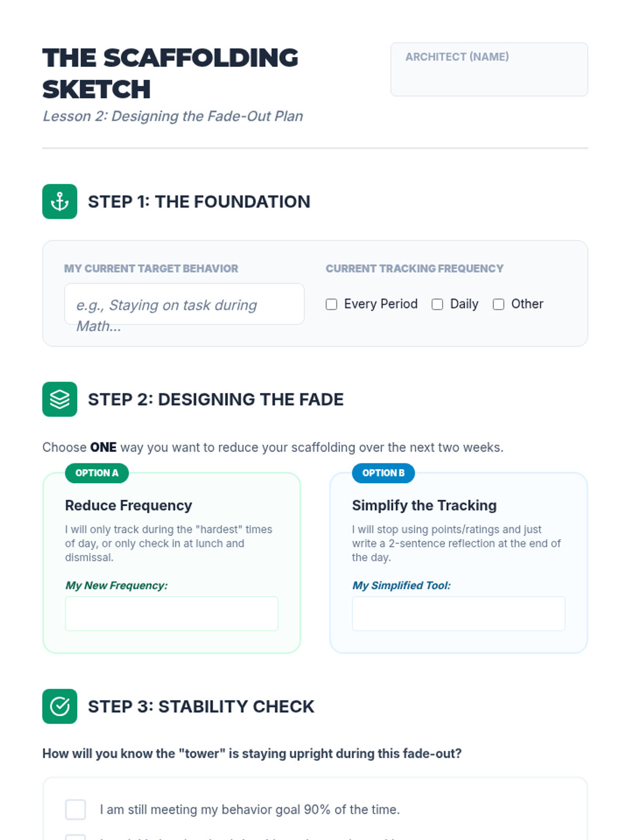This screenshot has width=630, height=840.
Task: Click the Step 3: Stability Check heading
Action: click(x=201, y=707)
